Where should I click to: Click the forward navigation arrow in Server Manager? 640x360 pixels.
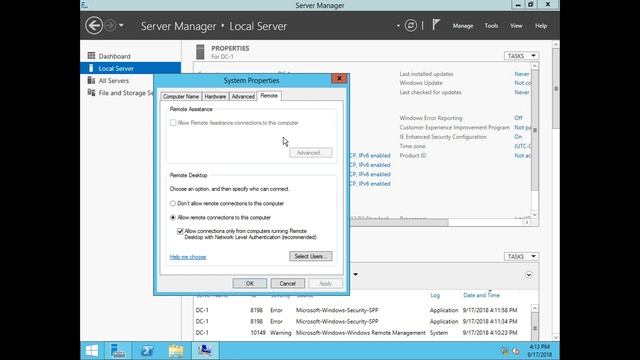[x=110, y=26]
